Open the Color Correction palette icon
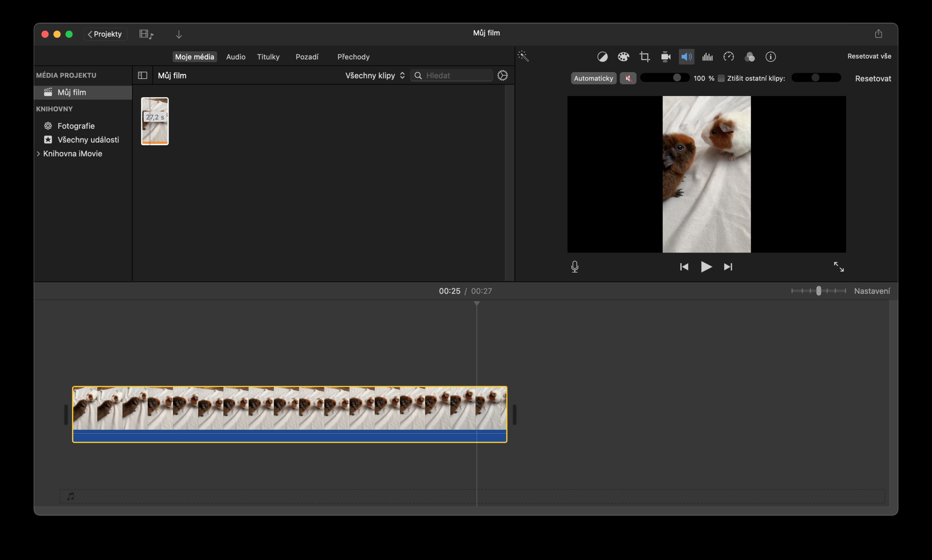 (624, 56)
